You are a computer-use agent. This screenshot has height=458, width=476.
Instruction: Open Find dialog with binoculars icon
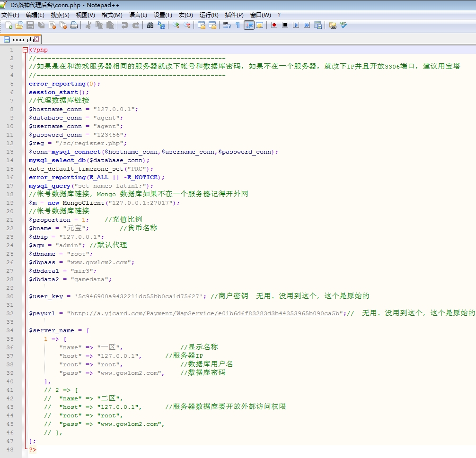150,25
